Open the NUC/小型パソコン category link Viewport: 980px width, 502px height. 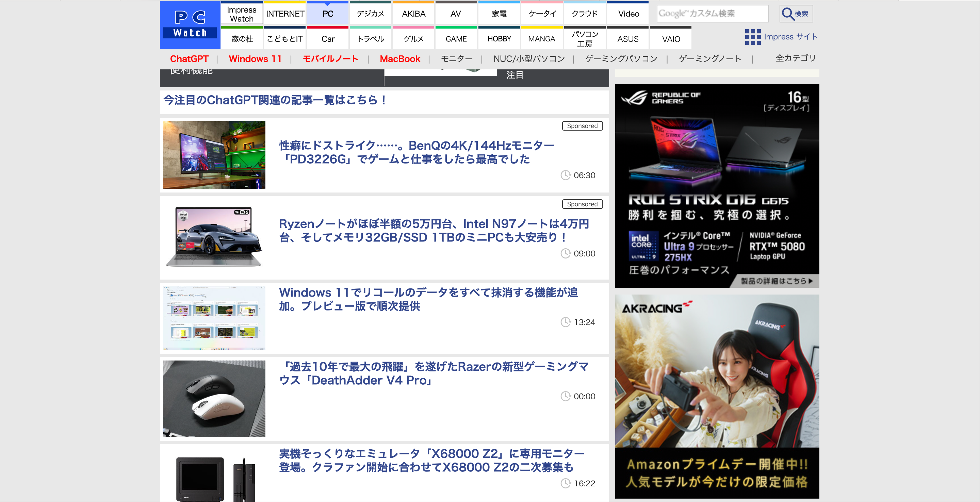click(x=529, y=59)
